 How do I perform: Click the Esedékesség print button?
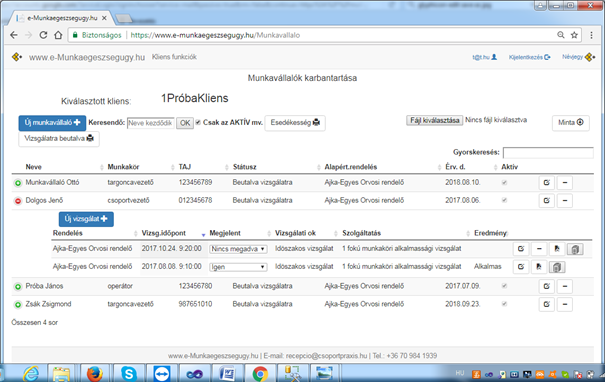click(x=295, y=123)
